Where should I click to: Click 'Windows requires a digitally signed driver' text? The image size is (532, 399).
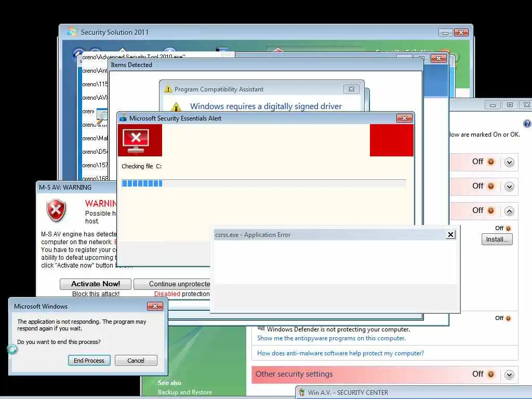click(x=265, y=107)
